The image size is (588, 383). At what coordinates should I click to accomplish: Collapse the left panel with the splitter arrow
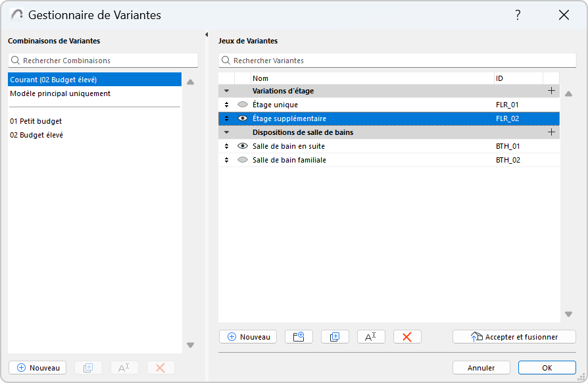tap(207, 35)
